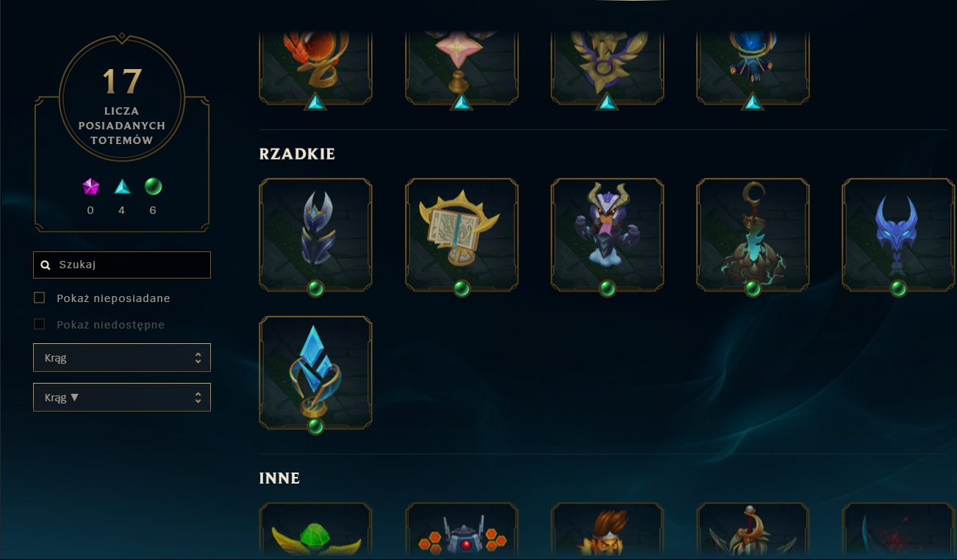Viewport: 957px width, 560px height.
Task: Click the pink mythic gem icon
Action: [90, 187]
